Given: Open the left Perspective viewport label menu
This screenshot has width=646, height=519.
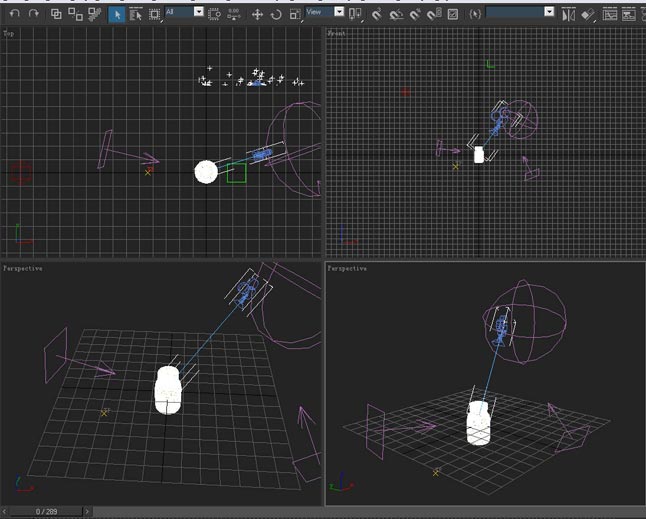Looking at the screenshot, I should pos(23,269).
